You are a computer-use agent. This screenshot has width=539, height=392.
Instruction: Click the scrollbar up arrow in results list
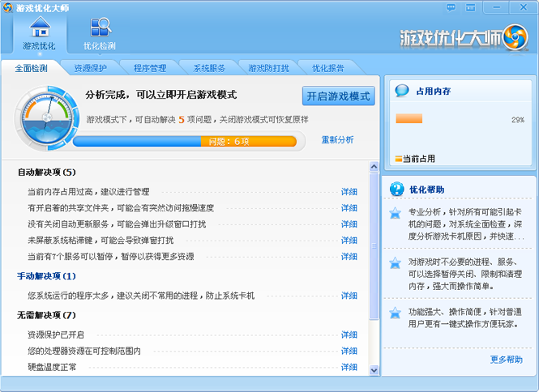coord(374,167)
